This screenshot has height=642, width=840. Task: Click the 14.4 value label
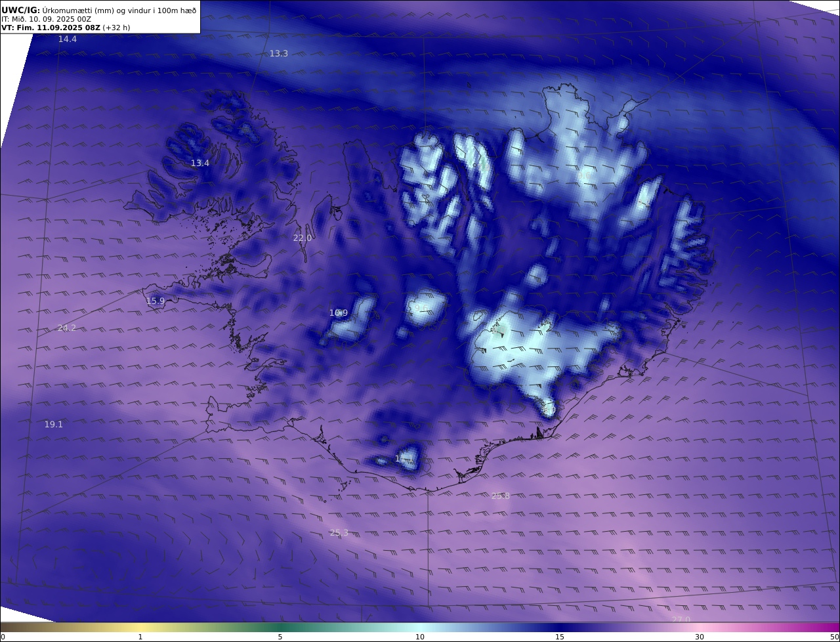pyautogui.click(x=68, y=39)
